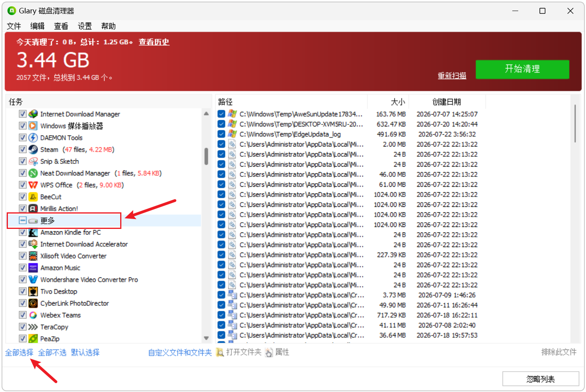Screen dimensions: 586x392
Task: Sort by the 路径 column header
Action: [291, 102]
